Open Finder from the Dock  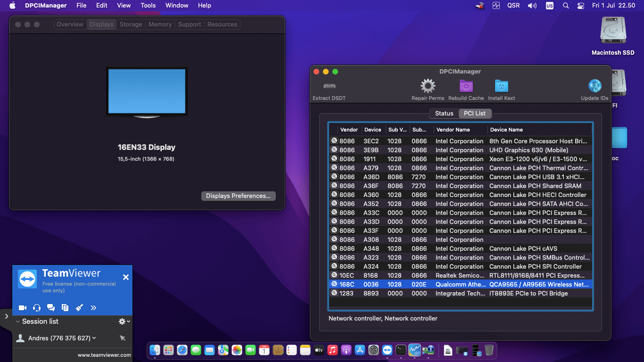pos(155,350)
